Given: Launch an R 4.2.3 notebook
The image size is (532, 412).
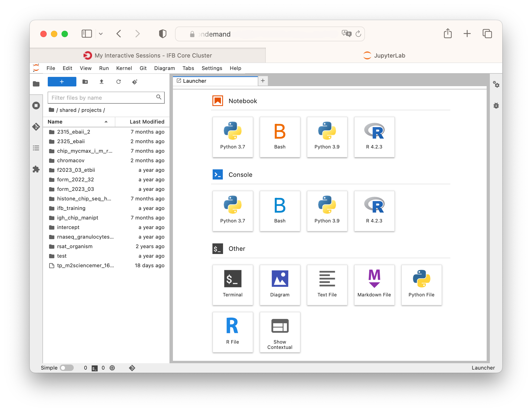Looking at the screenshot, I should pyautogui.click(x=374, y=137).
